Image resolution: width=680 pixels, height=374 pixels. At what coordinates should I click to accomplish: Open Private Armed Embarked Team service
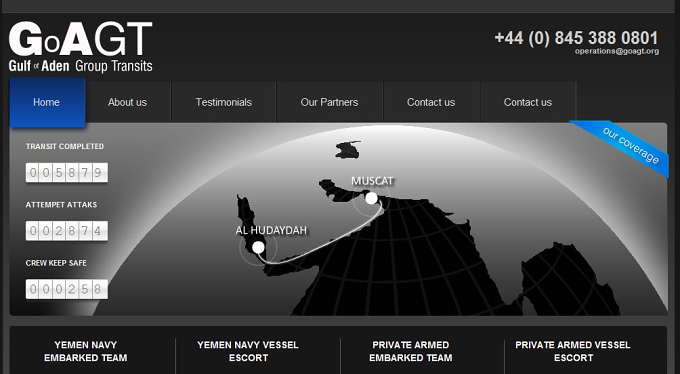pos(411,351)
